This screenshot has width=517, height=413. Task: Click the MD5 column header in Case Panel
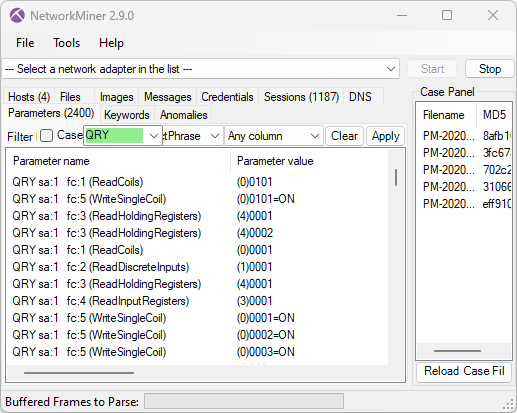click(494, 115)
